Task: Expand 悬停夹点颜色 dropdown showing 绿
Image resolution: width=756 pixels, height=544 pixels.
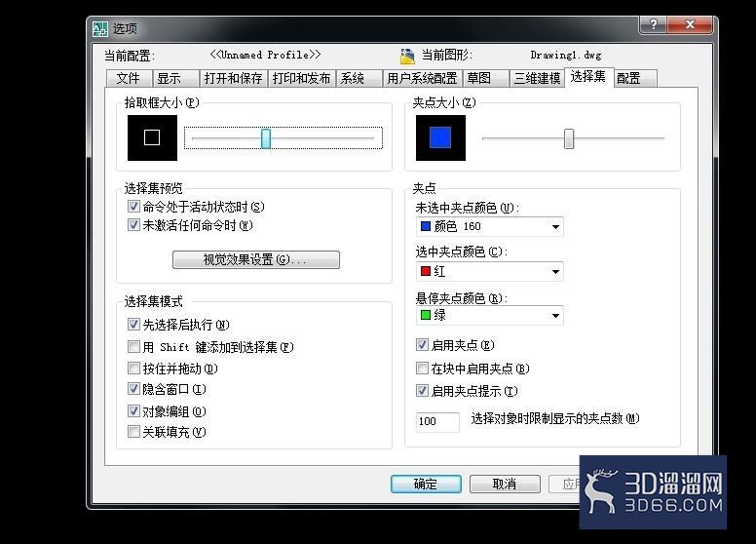Action: [x=555, y=316]
